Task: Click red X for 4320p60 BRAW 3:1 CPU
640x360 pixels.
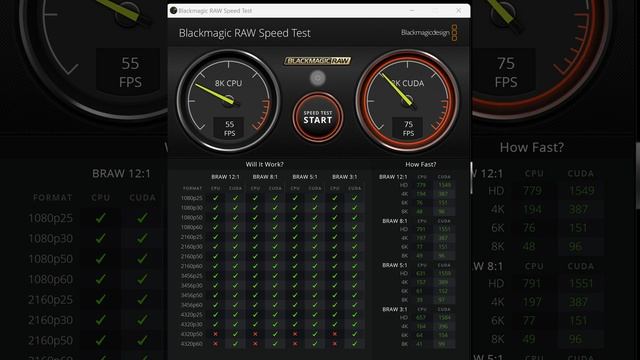Action: click(335, 344)
